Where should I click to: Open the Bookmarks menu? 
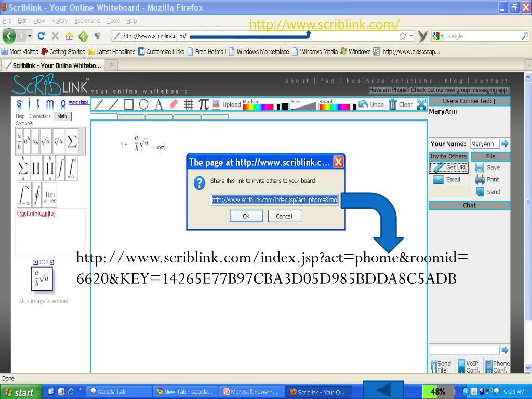(87, 21)
